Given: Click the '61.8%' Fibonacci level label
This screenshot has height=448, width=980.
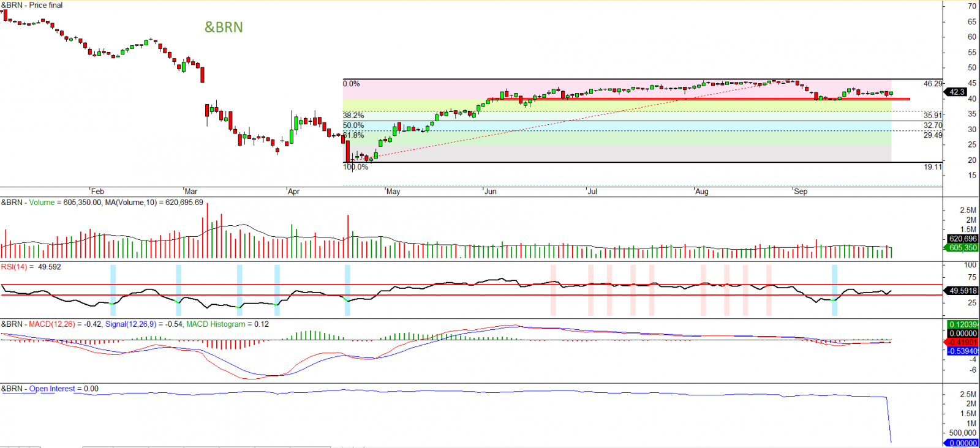Looking at the screenshot, I should [353, 135].
